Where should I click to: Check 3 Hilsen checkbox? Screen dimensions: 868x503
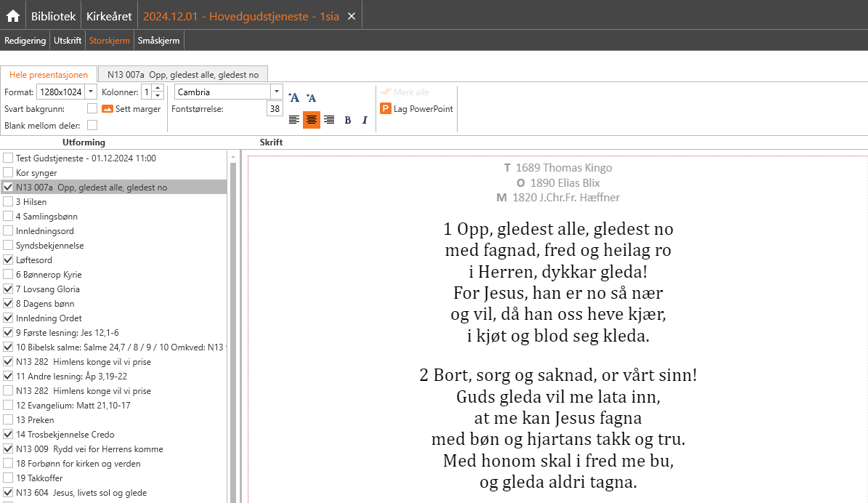[x=8, y=201]
